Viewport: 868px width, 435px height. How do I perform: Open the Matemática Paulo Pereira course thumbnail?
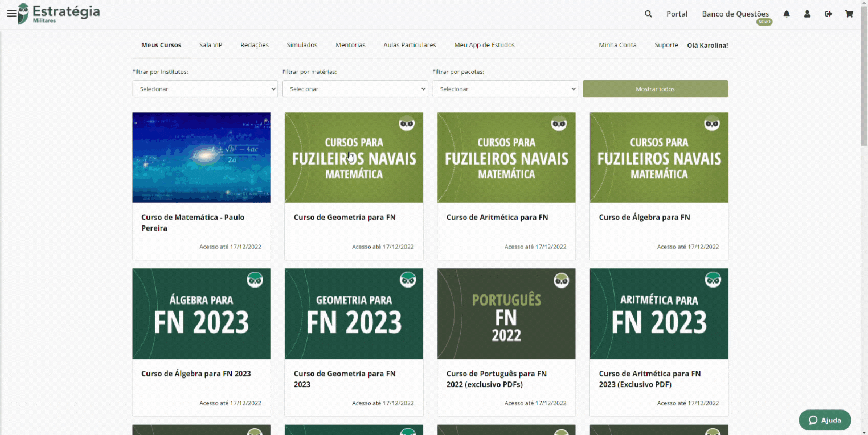202,157
